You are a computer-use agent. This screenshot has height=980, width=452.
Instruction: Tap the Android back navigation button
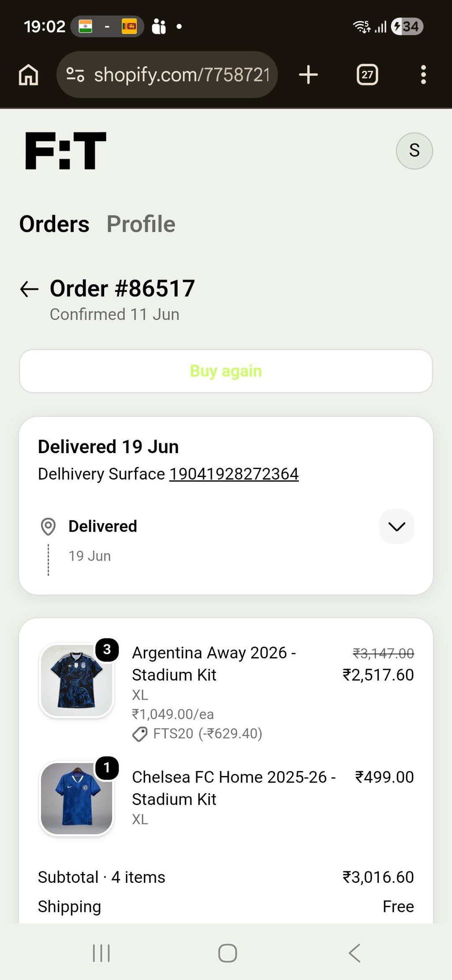[354, 953]
